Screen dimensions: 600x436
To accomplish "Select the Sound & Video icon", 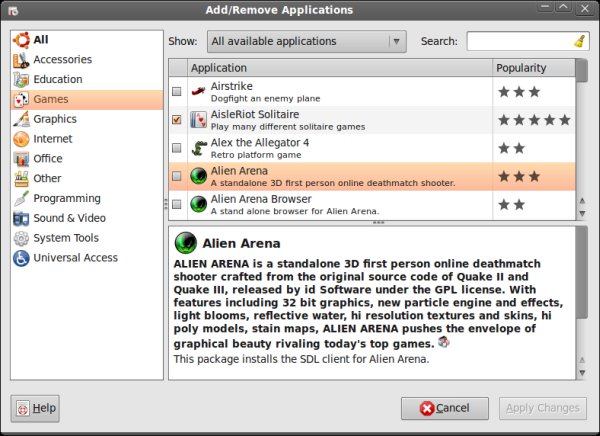I will [20, 218].
